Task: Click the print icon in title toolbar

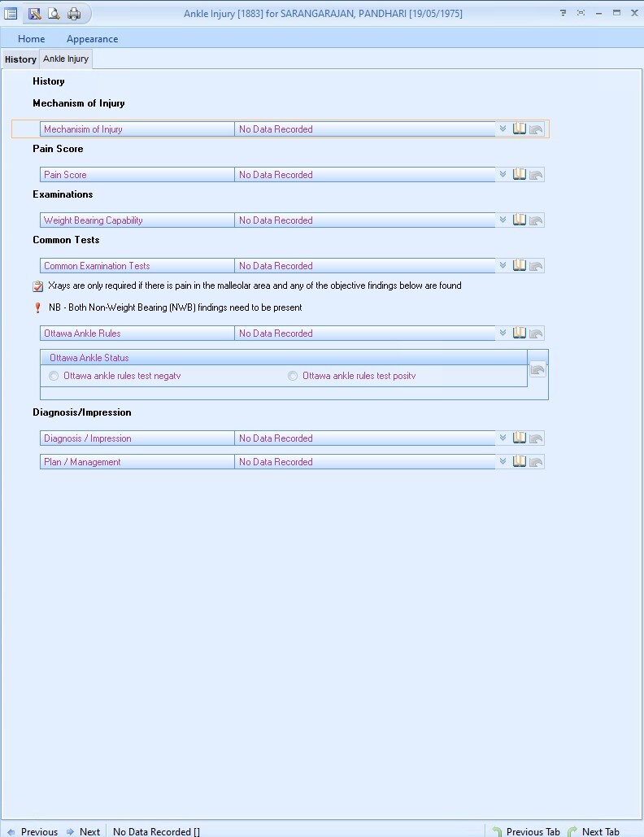Action: (x=74, y=13)
